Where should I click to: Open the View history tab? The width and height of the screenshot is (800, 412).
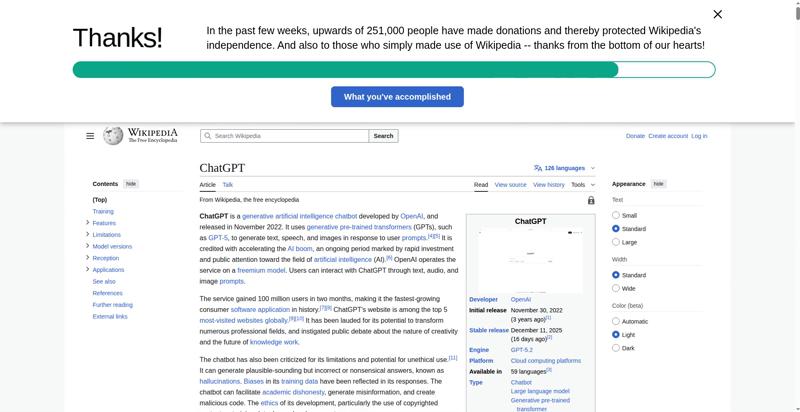548,185
